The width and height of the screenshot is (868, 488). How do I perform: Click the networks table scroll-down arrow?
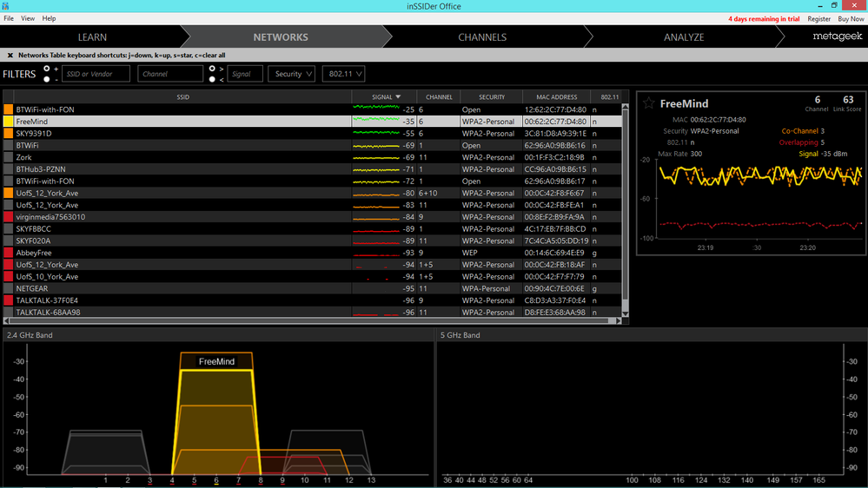[x=625, y=313]
